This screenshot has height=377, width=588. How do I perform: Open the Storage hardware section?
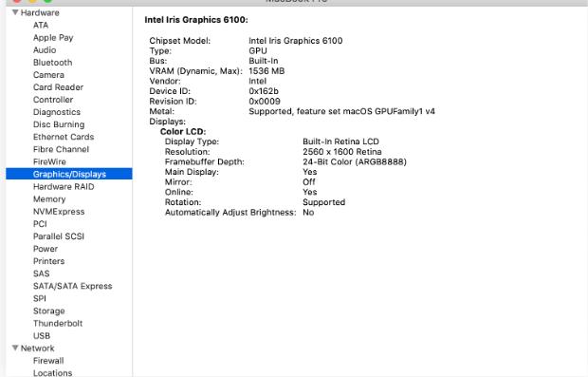(48, 311)
